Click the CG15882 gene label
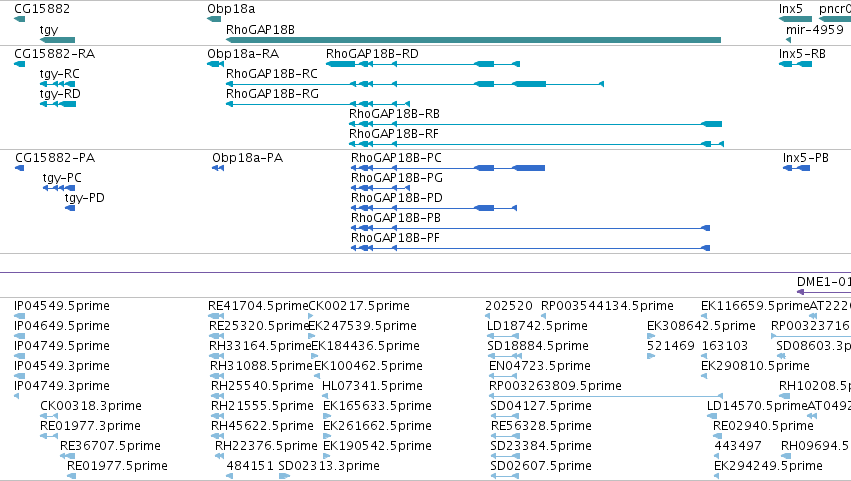Image resolution: width=851 pixels, height=481 pixels. pyautogui.click(x=42, y=9)
